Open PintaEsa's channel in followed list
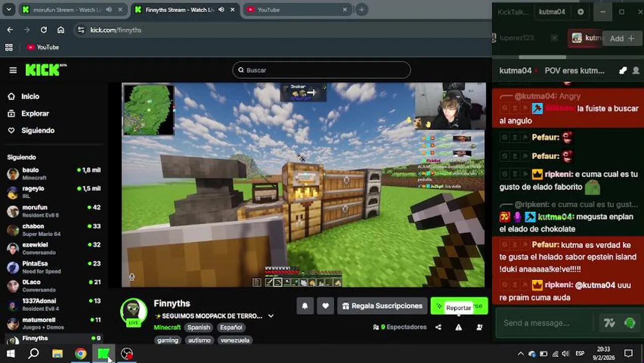 [54, 267]
